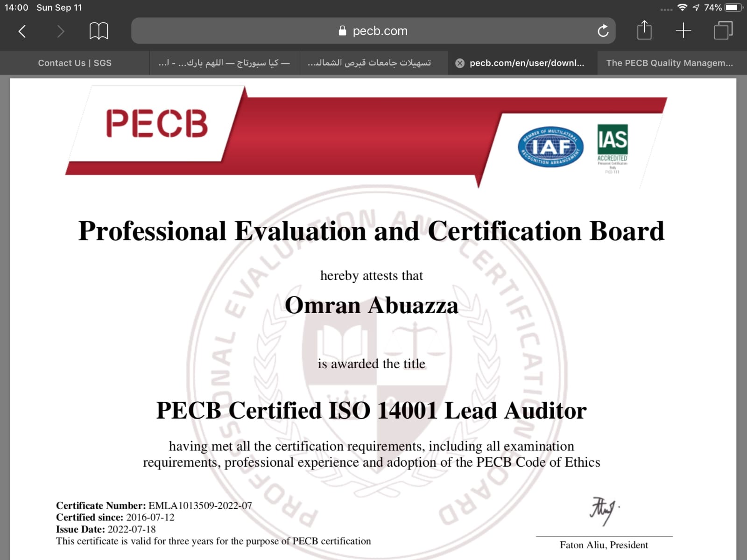Open the bookmarks book icon
Viewport: 747px width, 560px height.
(x=99, y=31)
